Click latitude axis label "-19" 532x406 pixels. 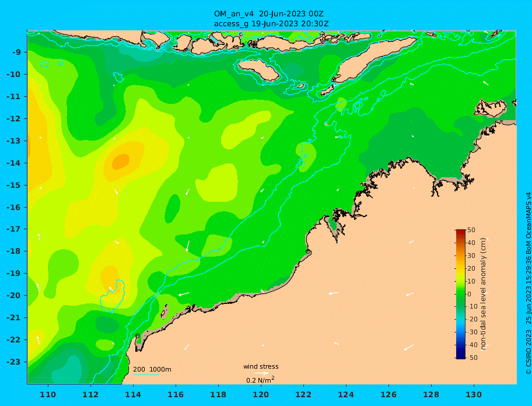[14, 274]
